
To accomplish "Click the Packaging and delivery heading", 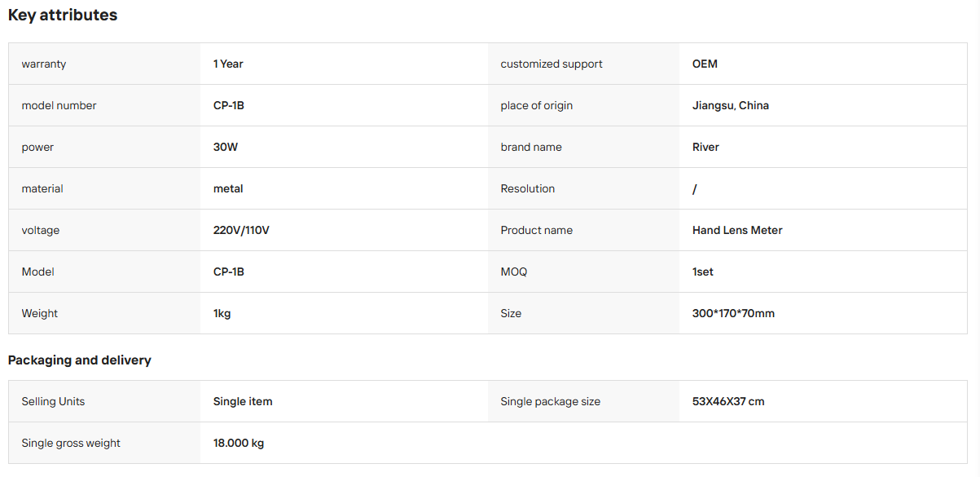I will tap(80, 360).
